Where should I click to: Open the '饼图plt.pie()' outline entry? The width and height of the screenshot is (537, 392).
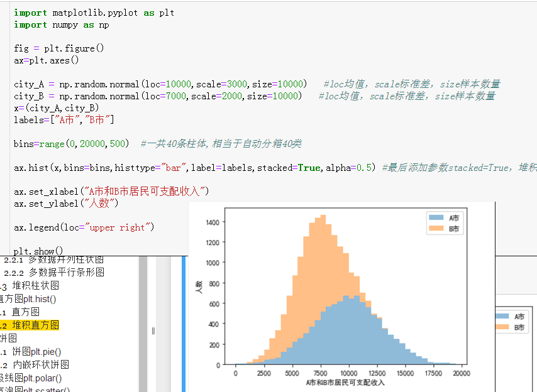pyautogui.click(x=36, y=352)
